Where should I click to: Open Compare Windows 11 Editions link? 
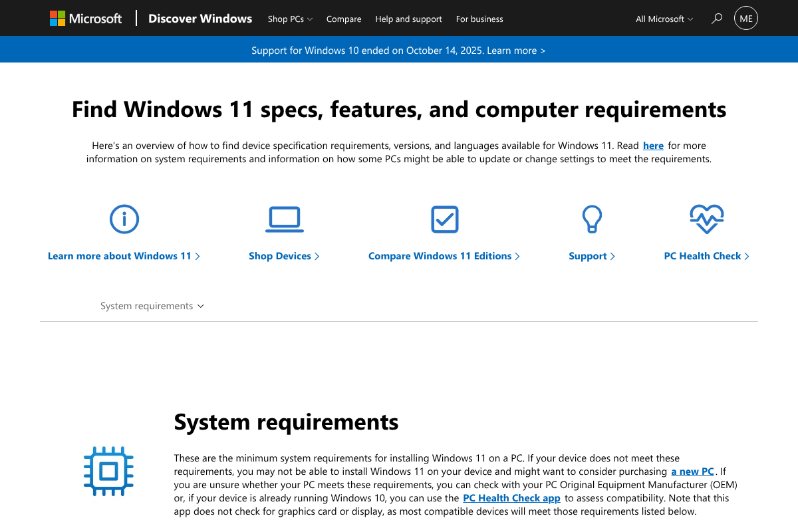[x=444, y=256]
